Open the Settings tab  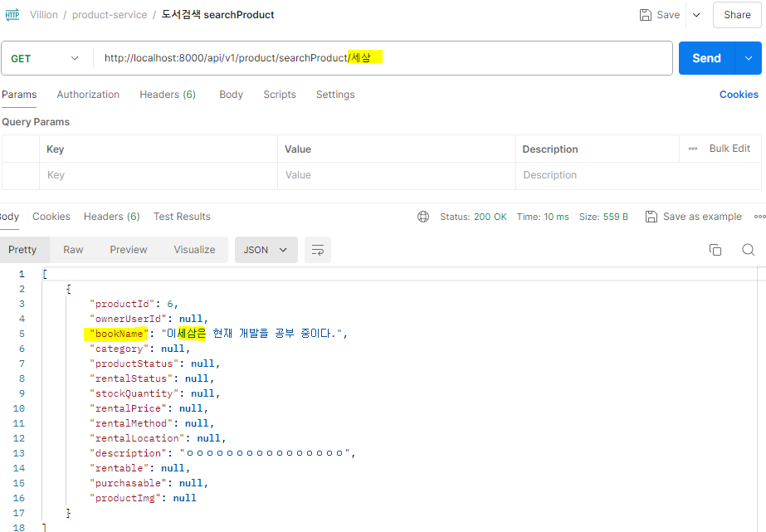(x=335, y=95)
